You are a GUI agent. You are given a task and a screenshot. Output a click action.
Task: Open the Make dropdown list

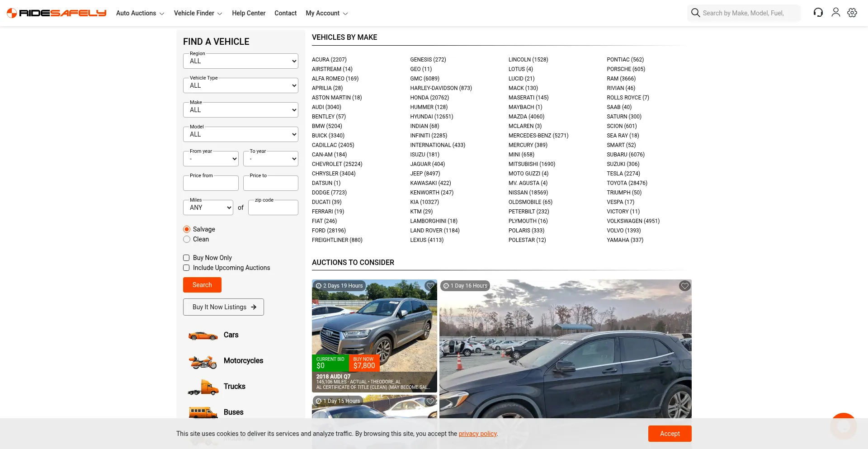click(x=241, y=110)
